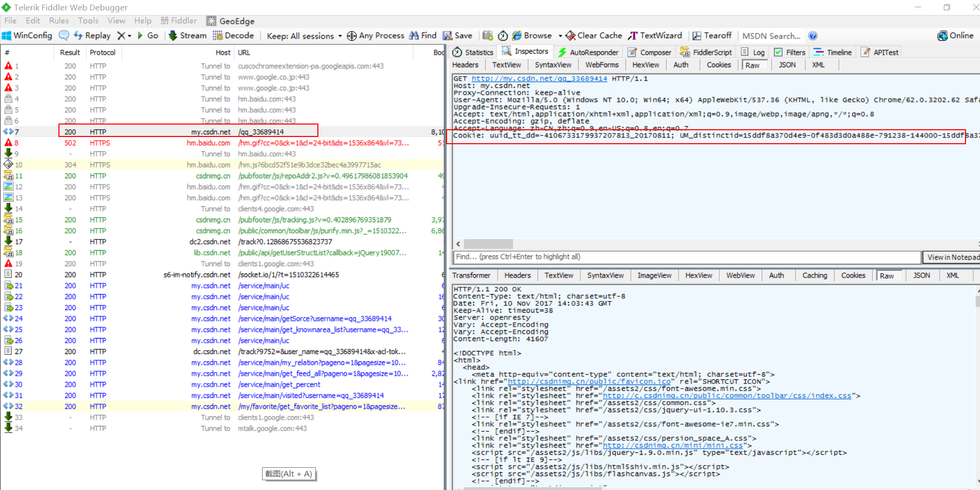This screenshot has height=490, width=980.
Task: Select session 17 dc2.csdn.net track
Action: (x=222, y=241)
